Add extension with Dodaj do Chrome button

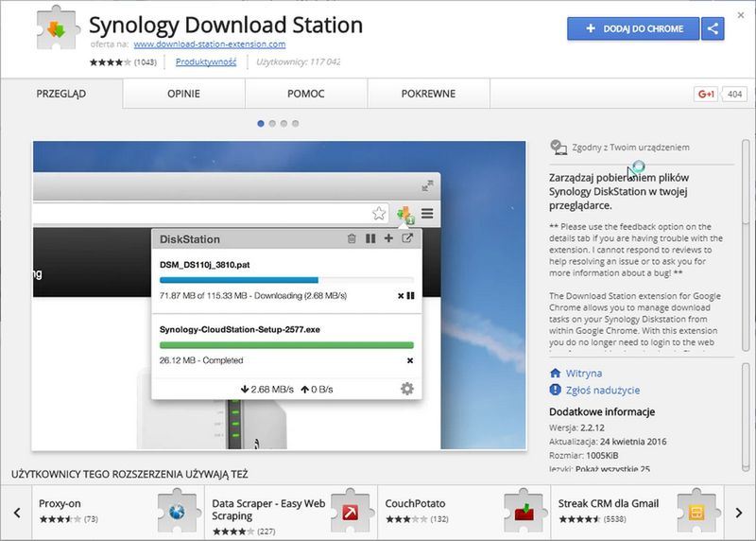coord(633,28)
